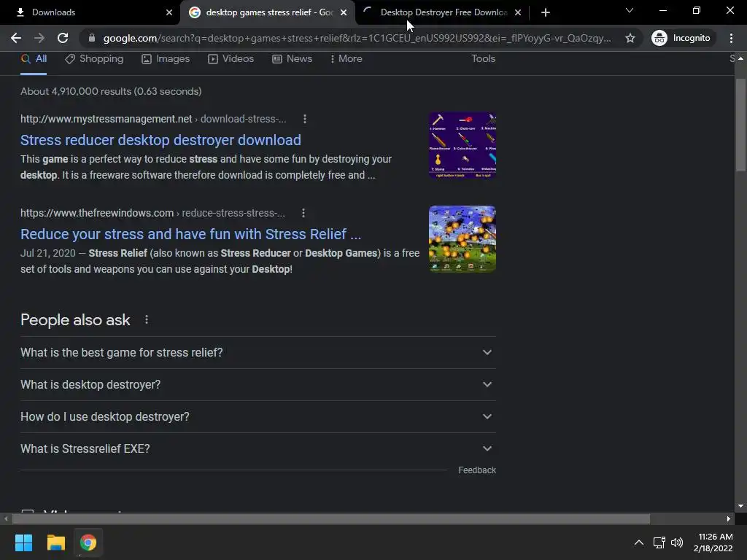Switch to the Downloads tab
The width and height of the screenshot is (747, 560).
[x=90, y=12]
